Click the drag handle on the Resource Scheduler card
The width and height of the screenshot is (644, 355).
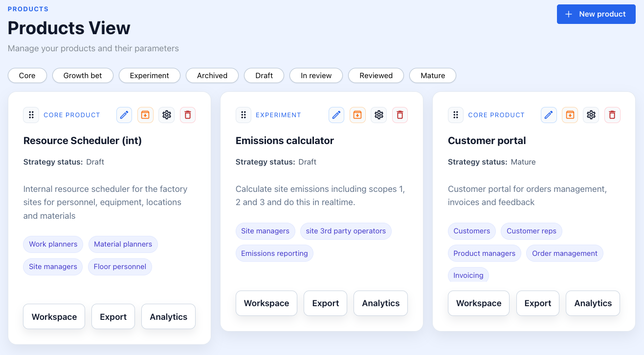coord(31,115)
